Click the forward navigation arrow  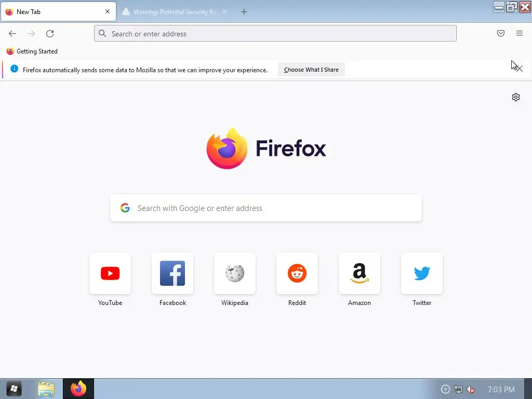(x=31, y=34)
